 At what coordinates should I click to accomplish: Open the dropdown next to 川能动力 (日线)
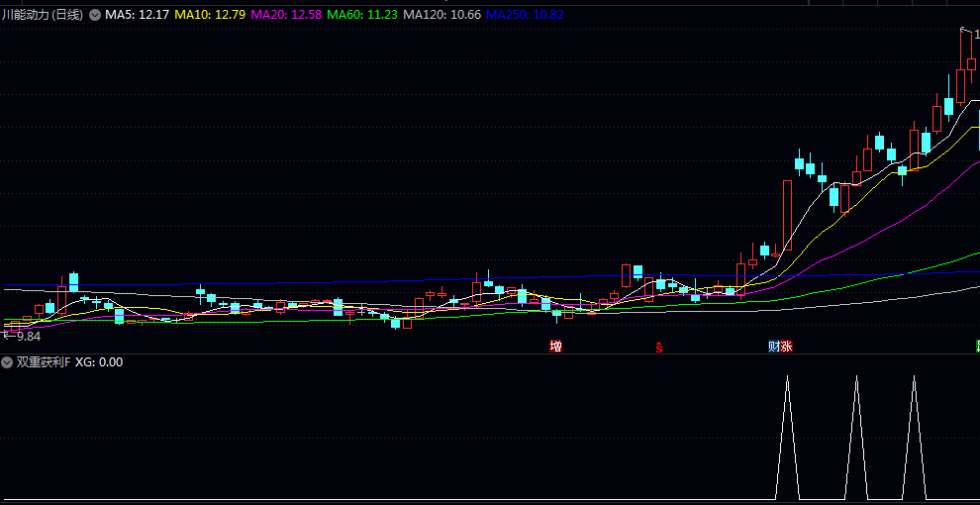[x=95, y=15]
